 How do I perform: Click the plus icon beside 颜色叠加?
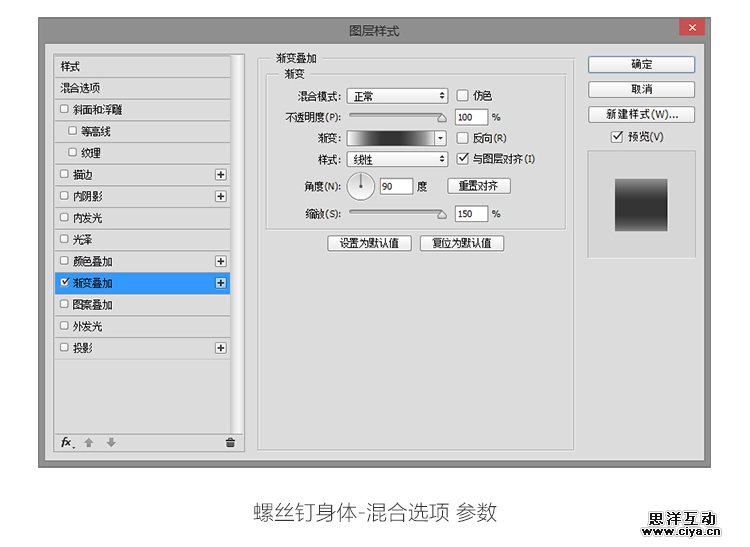(x=221, y=261)
